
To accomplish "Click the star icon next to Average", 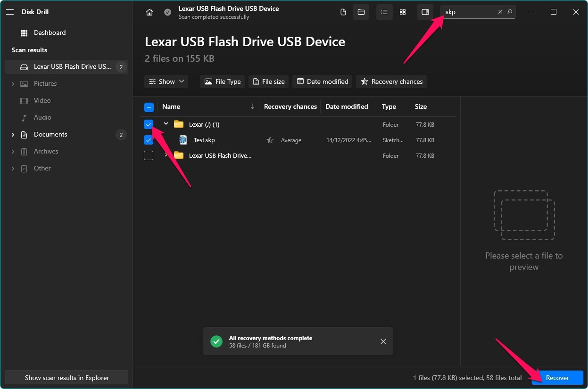I will click(x=270, y=140).
